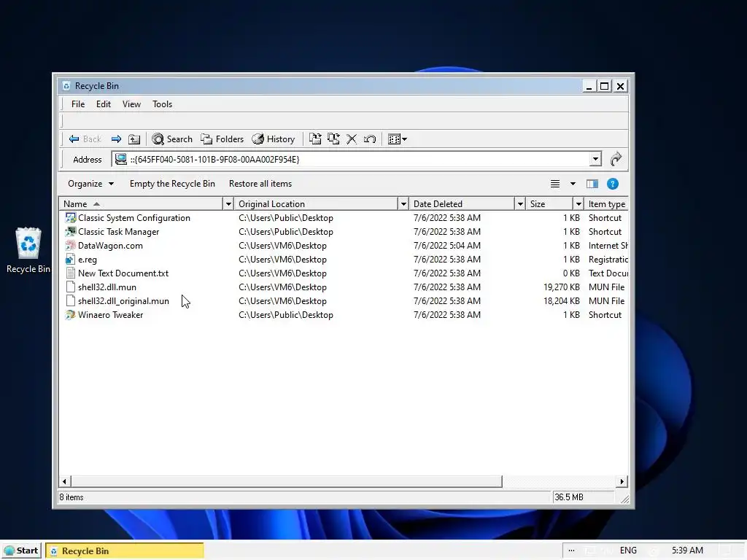Click the Recycle Bin taskbar button
The height and width of the screenshot is (560, 747).
pyautogui.click(x=125, y=551)
